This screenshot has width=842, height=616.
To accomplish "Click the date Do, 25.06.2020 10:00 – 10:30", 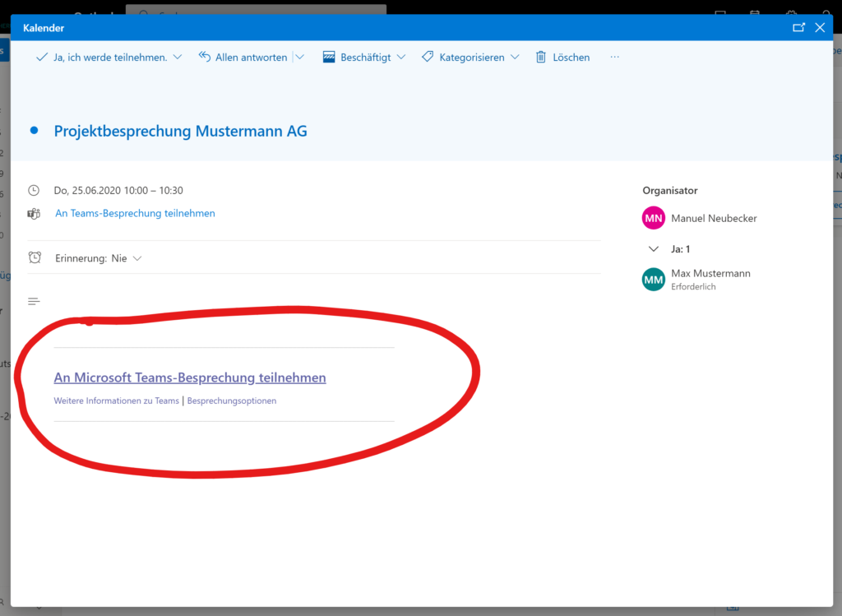I will click(118, 190).
